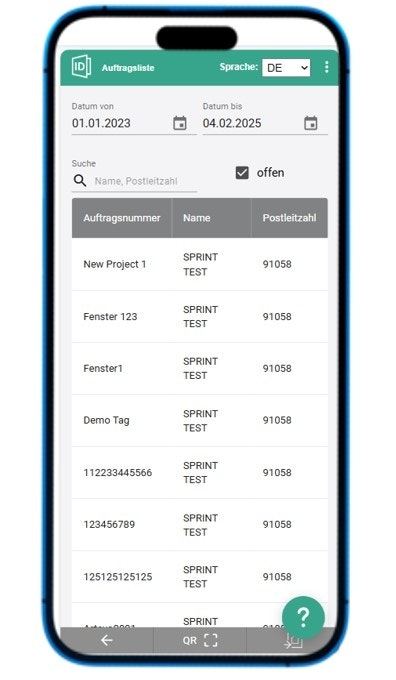Click the ID app logo icon
Image resolution: width=396 pixels, height=680 pixels.
[x=81, y=67]
